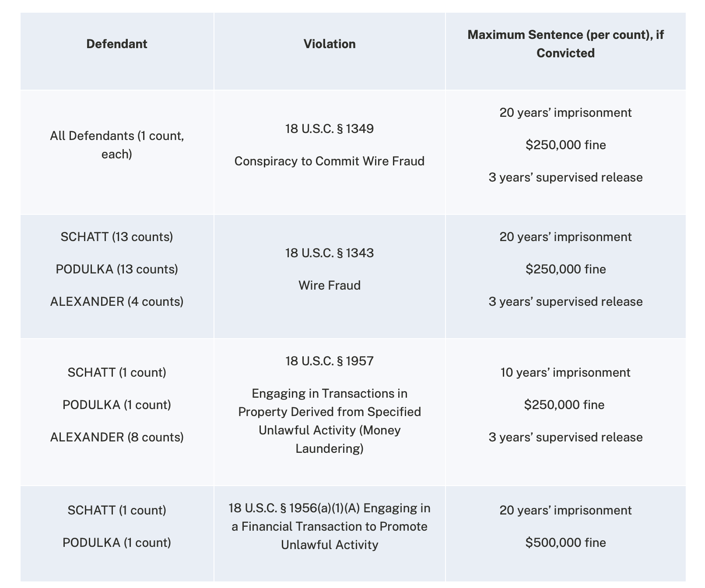The height and width of the screenshot is (588, 705).
Task: Click the "10 years' imprisonment" text
Action: (x=565, y=373)
